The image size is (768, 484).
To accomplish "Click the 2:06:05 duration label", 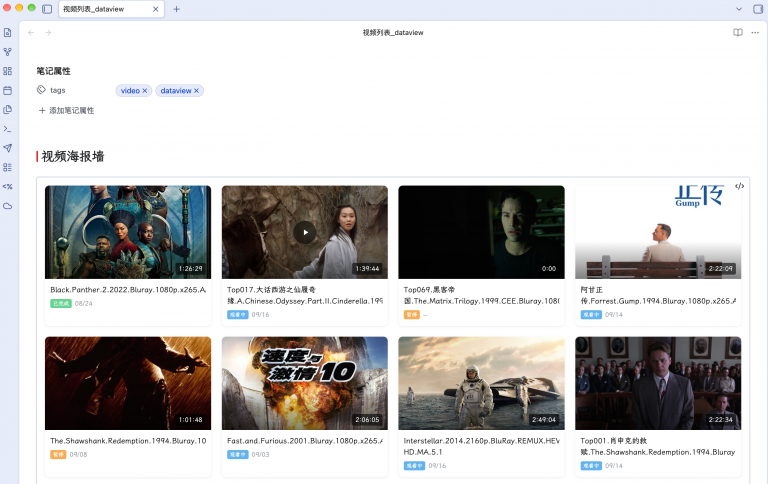I will click(367, 419).
